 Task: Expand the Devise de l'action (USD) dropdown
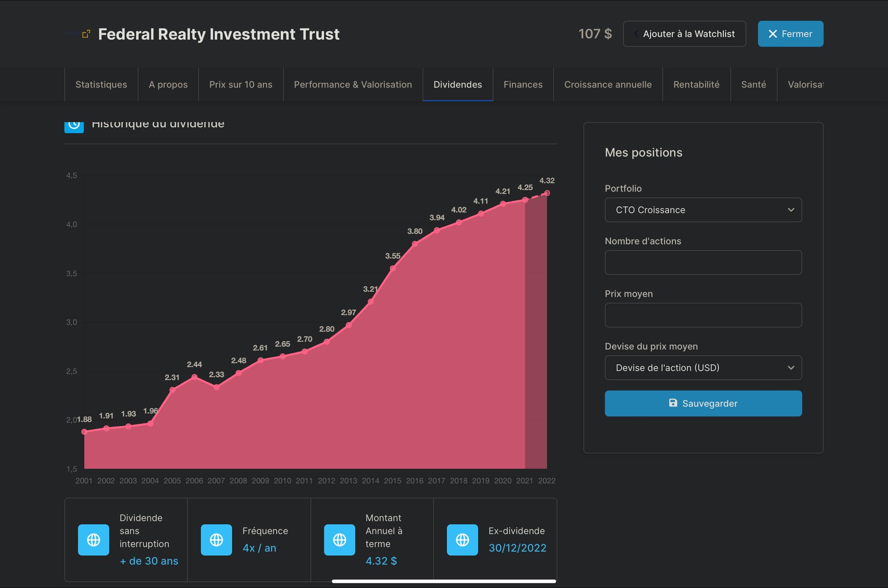coord(703,367)
